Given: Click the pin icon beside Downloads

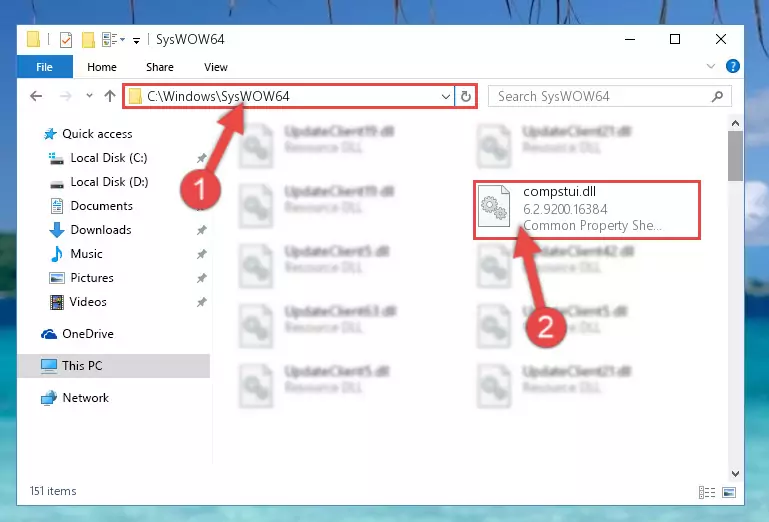Looking at the screenshot, I should coord(202,230).
